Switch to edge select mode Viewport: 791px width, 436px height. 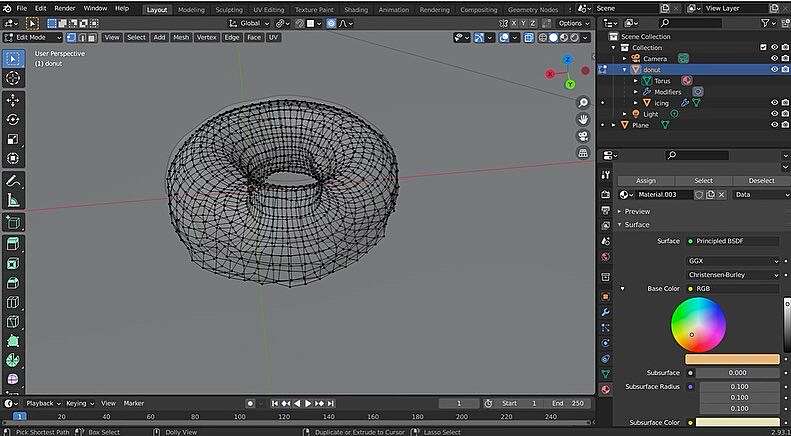click(82, 37)
